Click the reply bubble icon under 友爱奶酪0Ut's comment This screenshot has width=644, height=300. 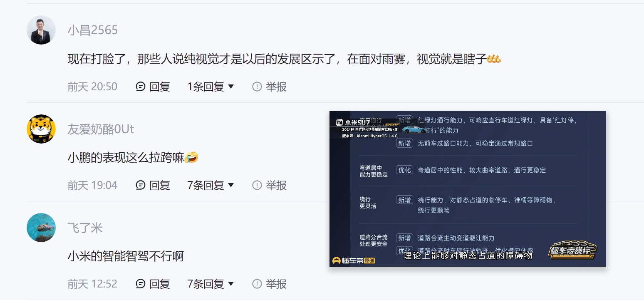coord(141,185)
